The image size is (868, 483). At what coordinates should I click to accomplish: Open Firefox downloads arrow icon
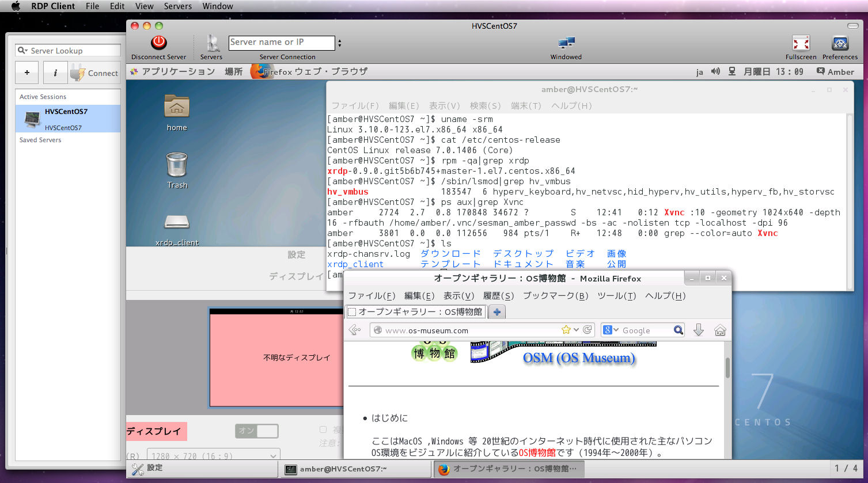(699, 330)
